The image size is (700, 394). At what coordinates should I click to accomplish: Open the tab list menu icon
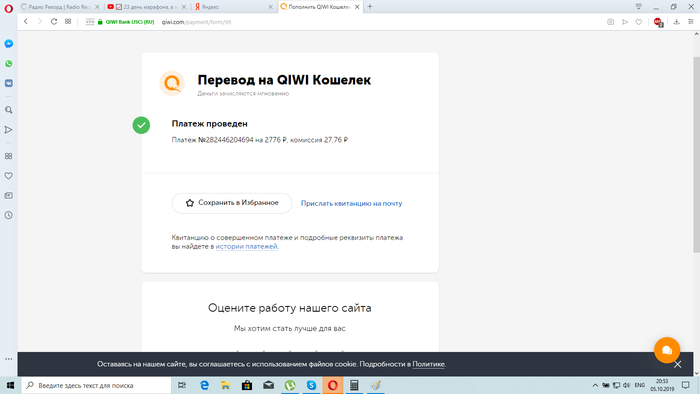click(x=639, y=7)
